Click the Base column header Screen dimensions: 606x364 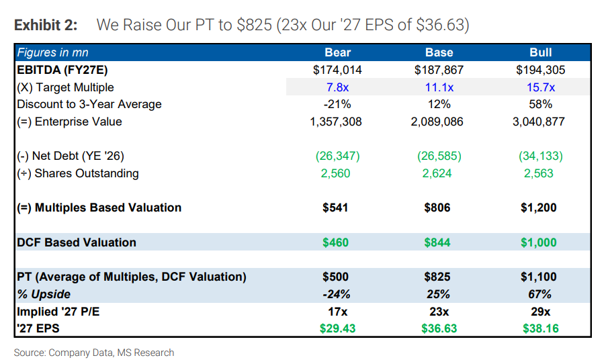pos(439,52)
